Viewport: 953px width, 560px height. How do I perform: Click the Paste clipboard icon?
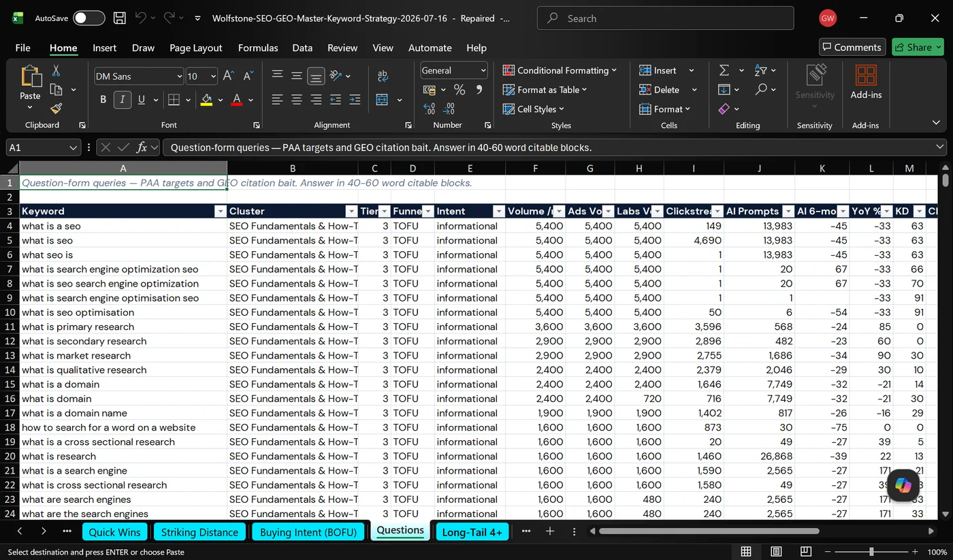point(31,77)
